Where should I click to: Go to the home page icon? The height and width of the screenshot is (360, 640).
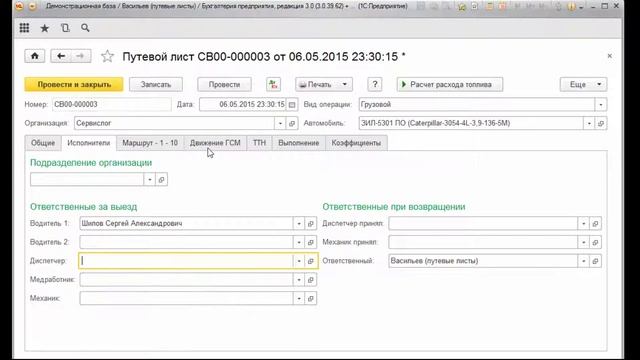[35, 56]
